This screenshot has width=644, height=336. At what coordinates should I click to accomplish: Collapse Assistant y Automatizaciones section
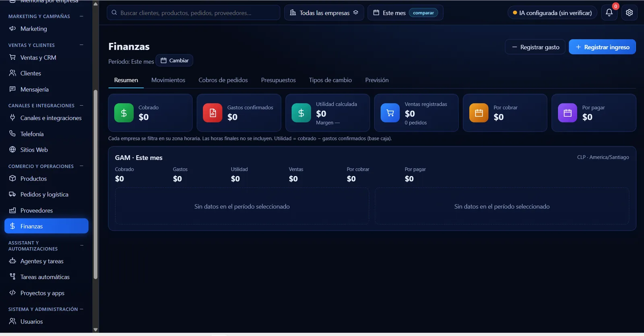81,246
